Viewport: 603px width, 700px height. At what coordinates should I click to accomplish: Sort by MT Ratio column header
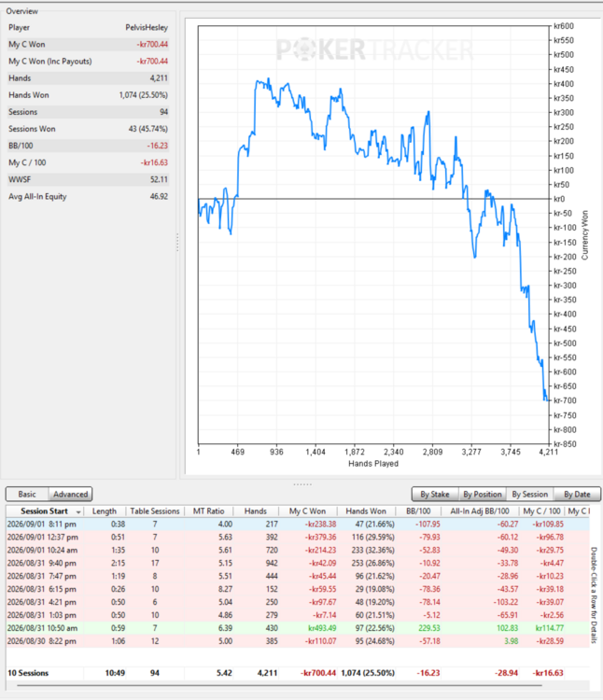point(208,511)
